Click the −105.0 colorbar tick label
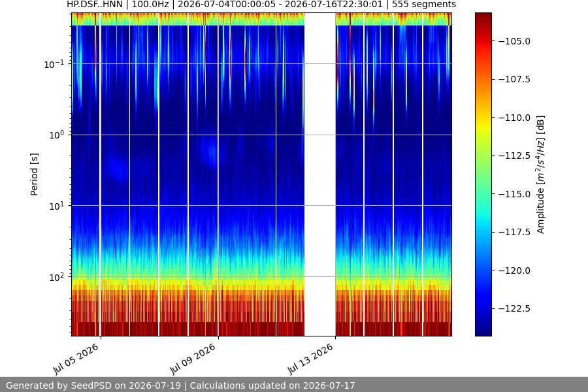The height and width of the screenshot is (392, 588). click(515, 41)
